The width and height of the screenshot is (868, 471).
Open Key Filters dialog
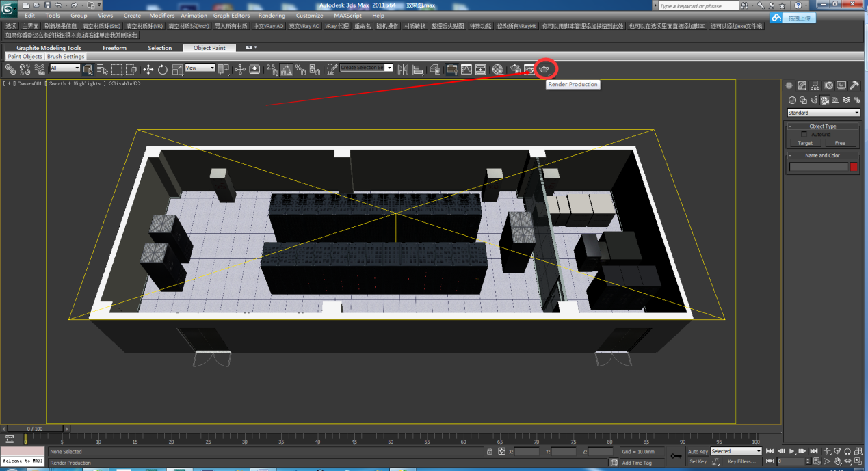(x=741, y=461)
